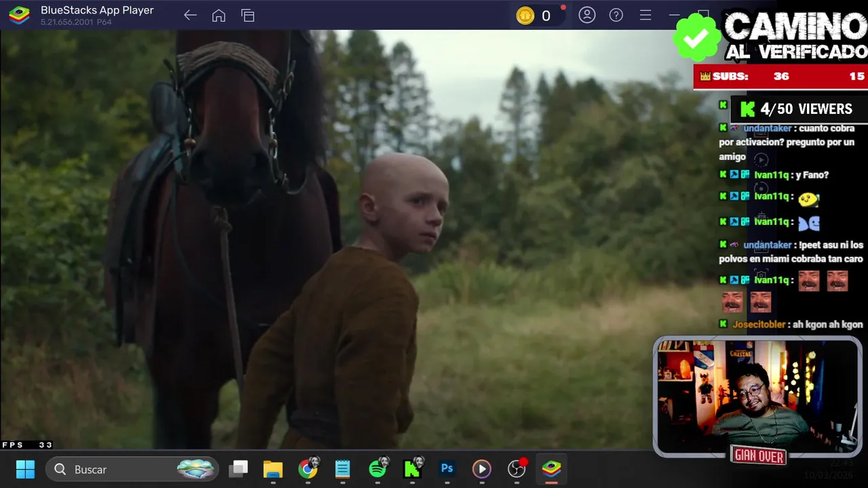The image size is (868, 488).
Task: Open Google Chrome from the taskbar
Action: [x=308, y=469]
